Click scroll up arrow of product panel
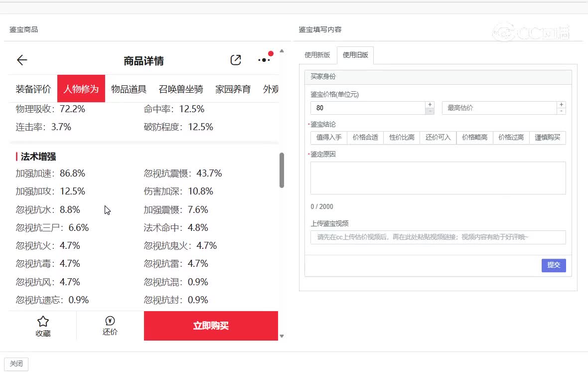This screenshot has width=588, height=373. [282, 51]
